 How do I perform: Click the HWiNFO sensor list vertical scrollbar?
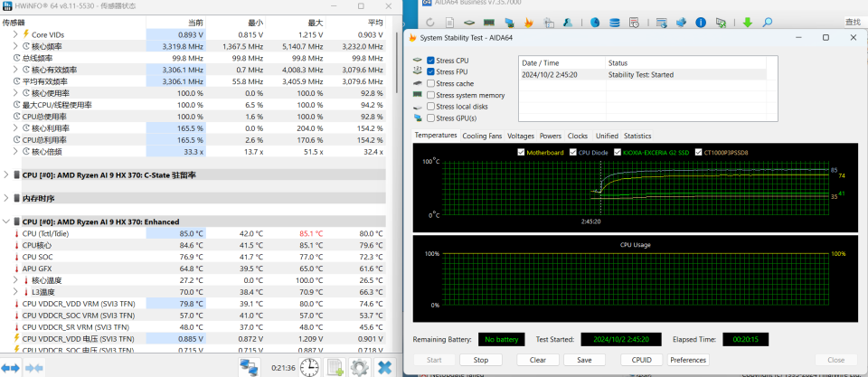(x=396, y=63)
